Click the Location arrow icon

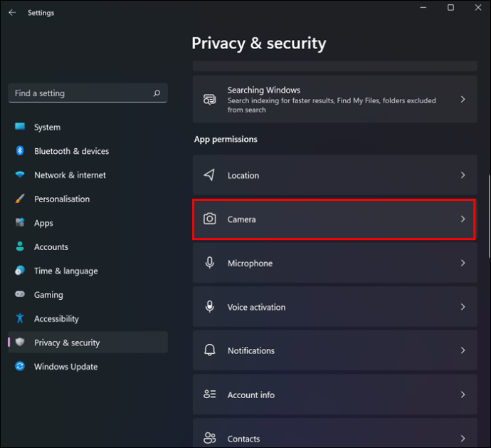(209, 175)
